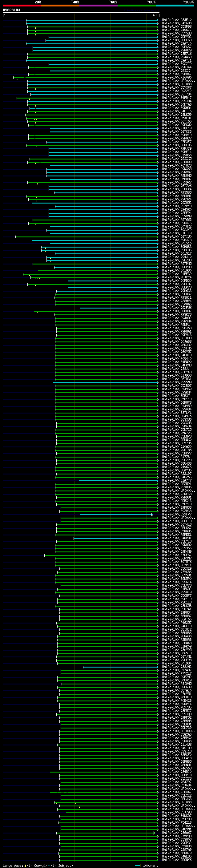Select label UniRef100_A7QE19
This screenshot has height=868, width=197.
[x=177, y=128]
